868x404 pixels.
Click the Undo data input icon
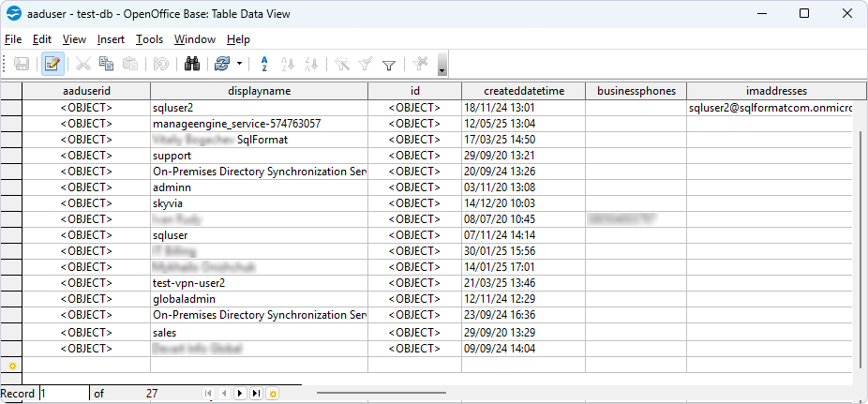(x=161, y=64)
